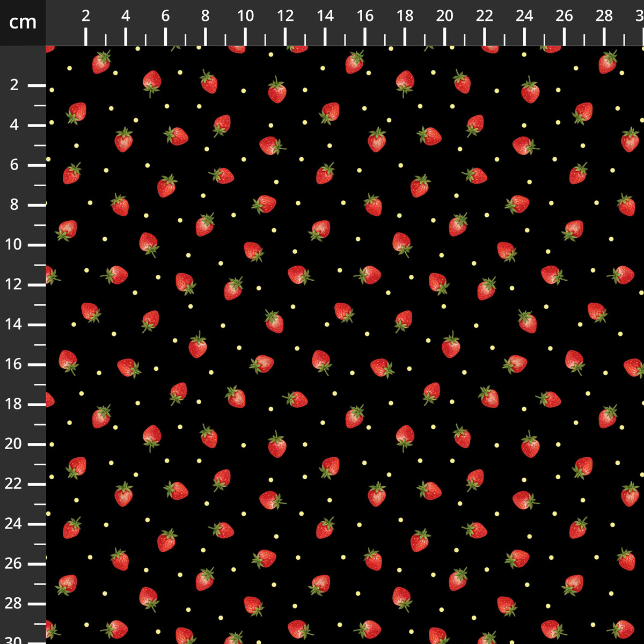Select the 4 mark on the horizontal ruler
This screenshot has height=644, width=644.
point(126,16)
